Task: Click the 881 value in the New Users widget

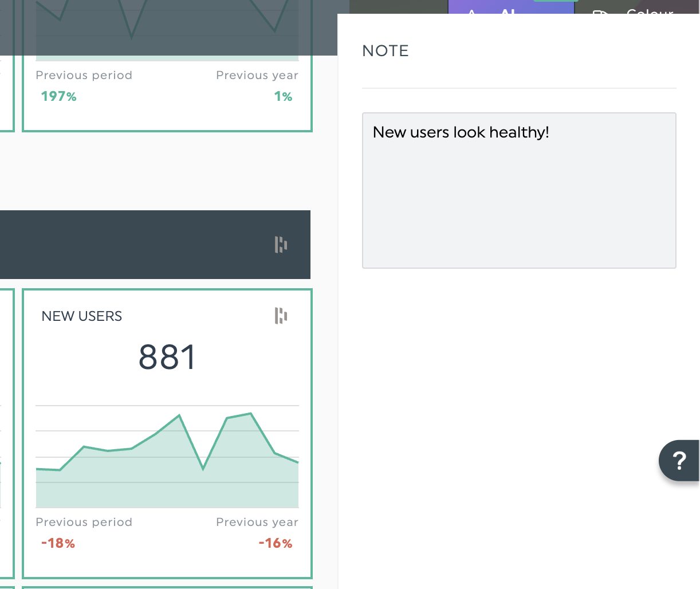Action: coord(167,358)
